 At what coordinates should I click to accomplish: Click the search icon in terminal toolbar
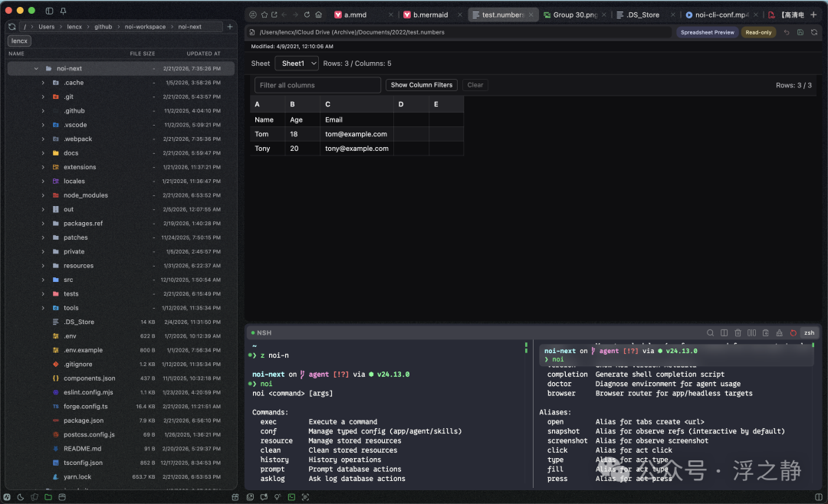click(x=710, y=333)
